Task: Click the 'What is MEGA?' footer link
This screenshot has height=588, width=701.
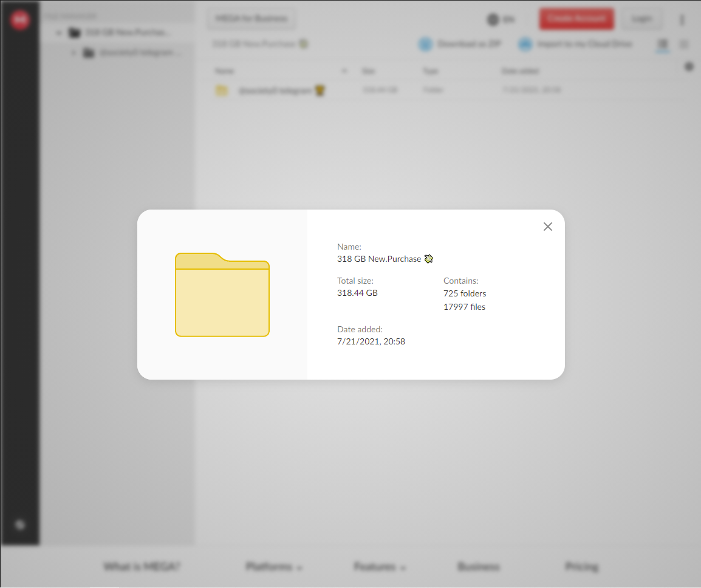Action: (142, 567)
